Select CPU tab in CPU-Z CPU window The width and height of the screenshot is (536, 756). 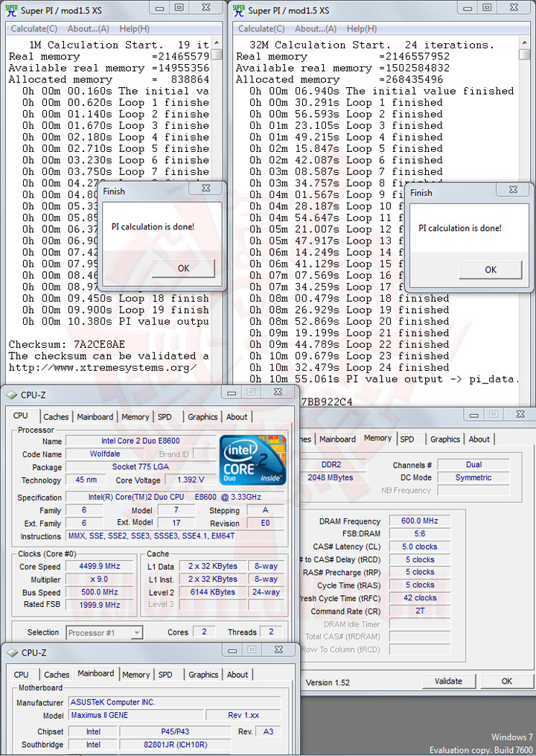pyautogui.click(x=20, y=416)
